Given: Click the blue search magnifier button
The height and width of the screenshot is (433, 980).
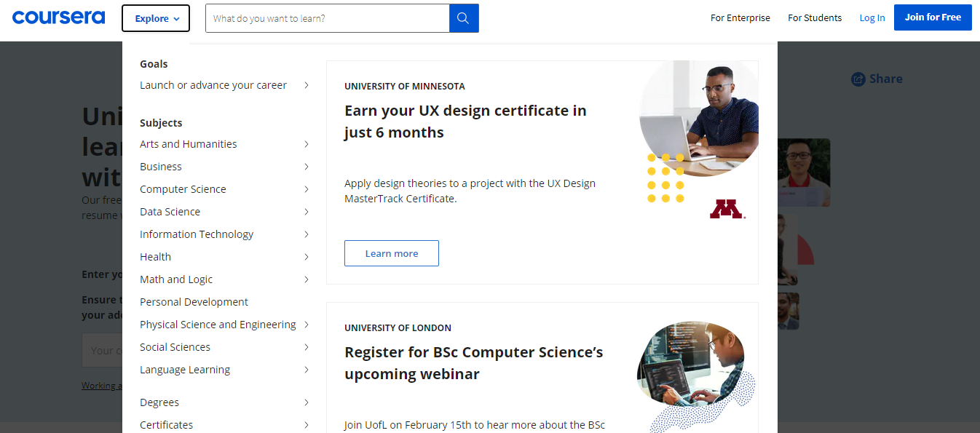Looking at the screenshot, I should [464, 18].
